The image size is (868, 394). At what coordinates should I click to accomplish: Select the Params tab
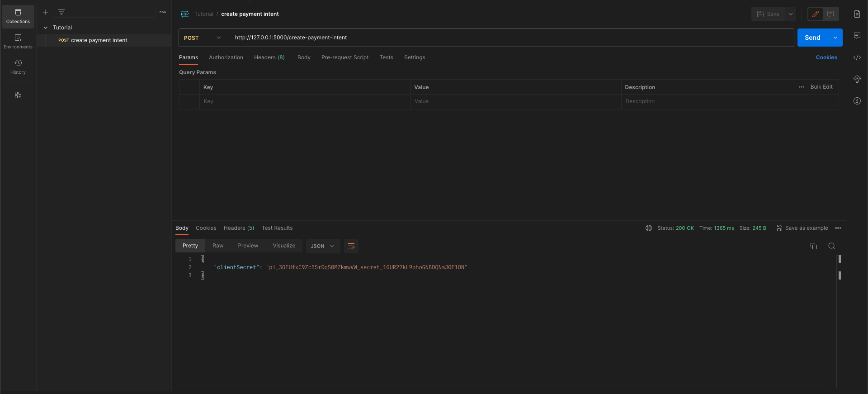point(189,57)
